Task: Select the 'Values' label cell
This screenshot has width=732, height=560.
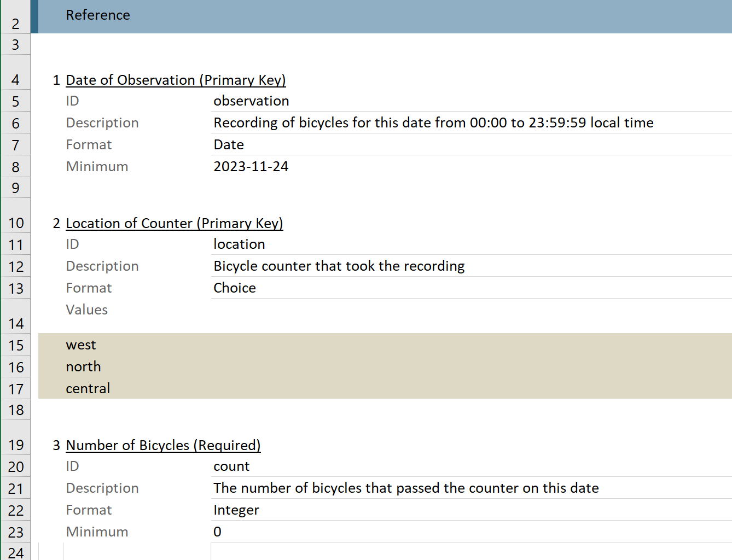Action: (x=86, y=310)
